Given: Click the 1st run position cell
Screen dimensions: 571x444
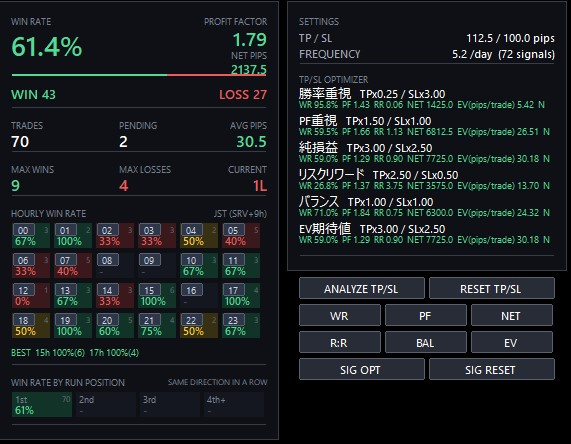Looking at the screenshot, I should pyautogui.click(x=42, y=405).
